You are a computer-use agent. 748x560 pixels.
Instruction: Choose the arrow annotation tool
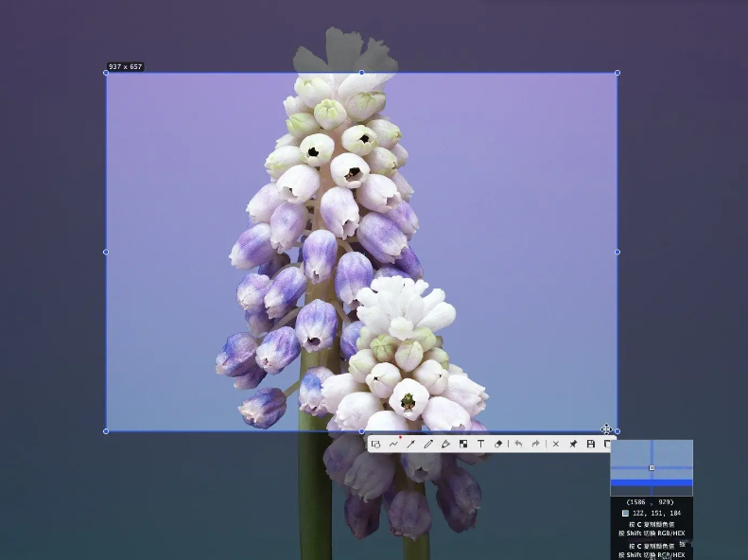411,444
